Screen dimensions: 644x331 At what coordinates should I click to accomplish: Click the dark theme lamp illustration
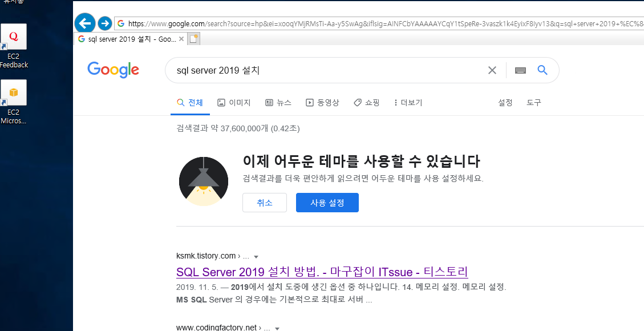204,181
